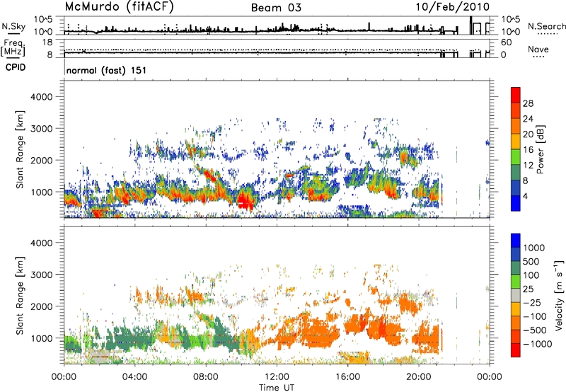Click the right "10^0" noise axis label
Viewport: 566px width, 392px height.
tap(510, 32)
